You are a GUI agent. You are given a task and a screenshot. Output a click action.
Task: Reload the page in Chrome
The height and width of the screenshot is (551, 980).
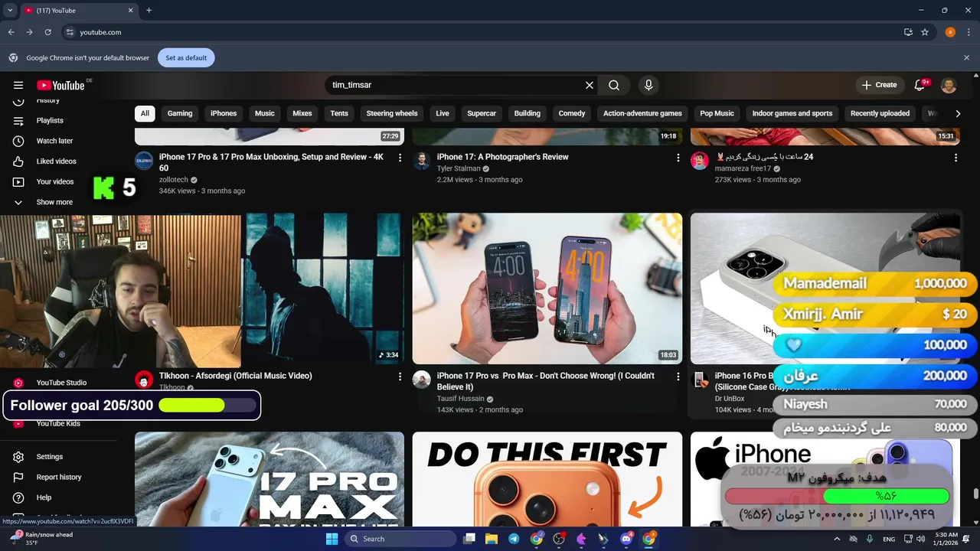pos(47,32)
